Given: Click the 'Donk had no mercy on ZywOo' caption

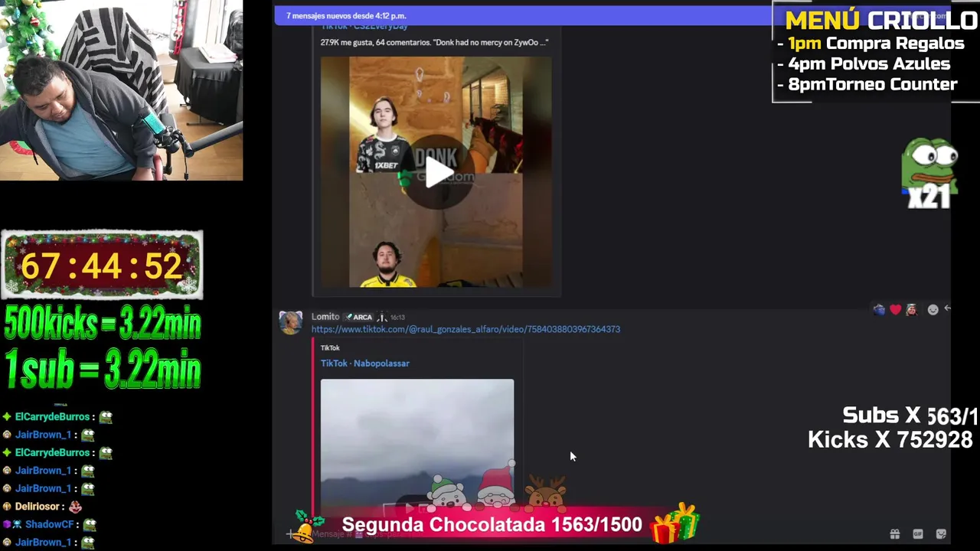Looking at the screenshot, I should tap(434, 43).
